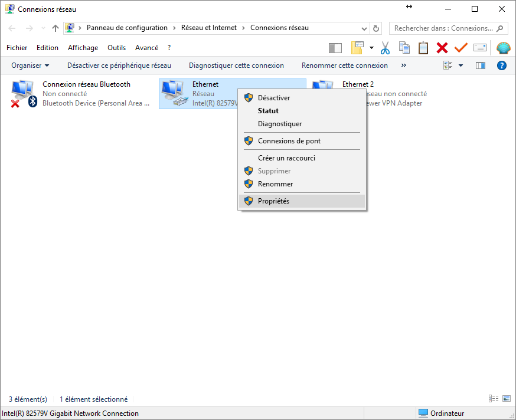Refresh the Connexions réseau address bar

coord(376,28)
